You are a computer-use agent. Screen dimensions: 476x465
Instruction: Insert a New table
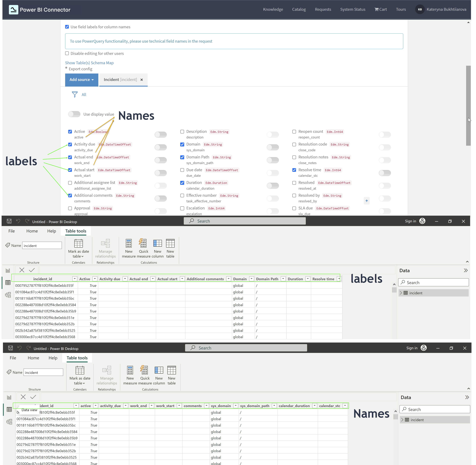tap(170, 247)
